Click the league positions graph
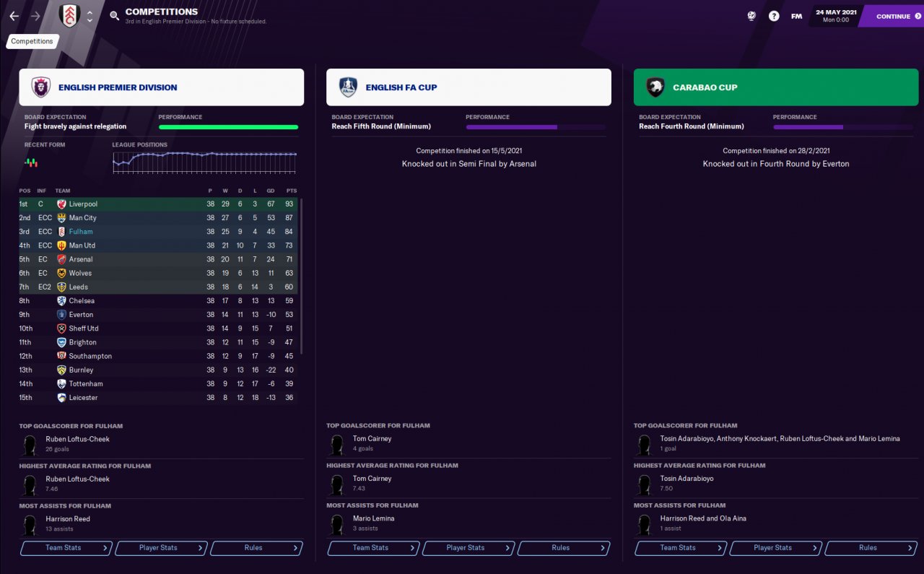The image size is (924, 574). pos(204,162)
